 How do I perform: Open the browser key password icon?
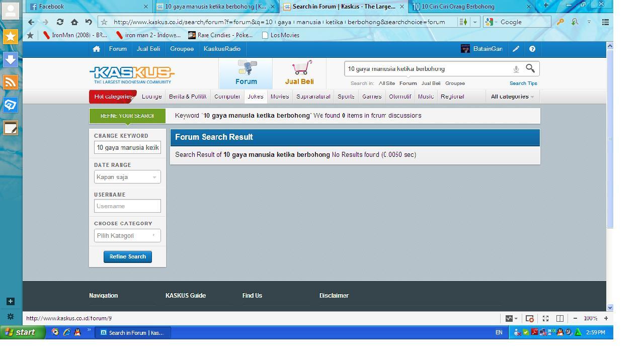click(x=559, y=22)
